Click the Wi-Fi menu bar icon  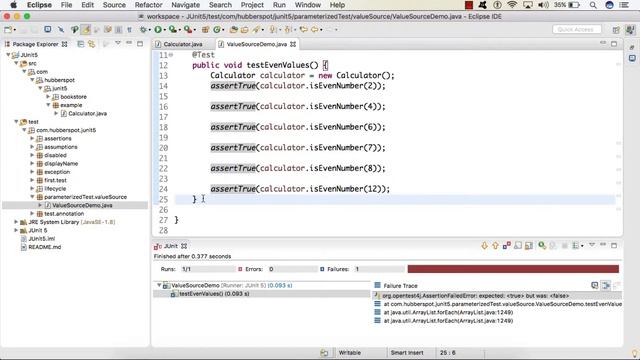(x=512, y=5)
